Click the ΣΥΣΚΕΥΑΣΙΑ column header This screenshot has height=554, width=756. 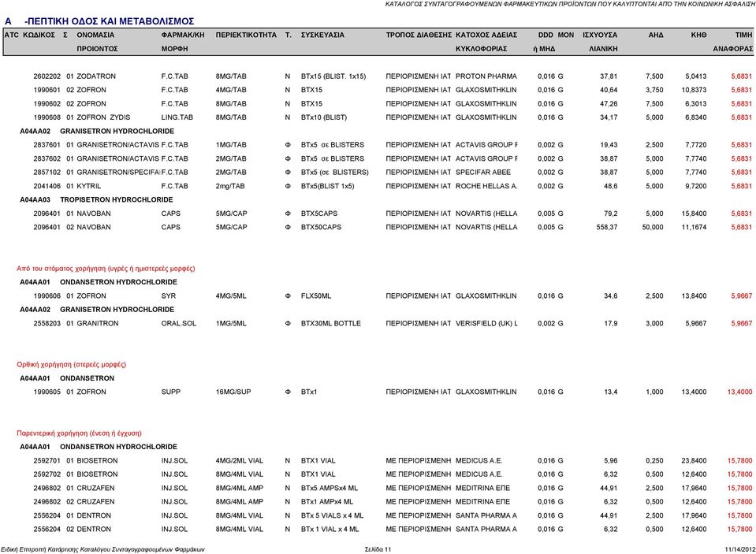point(322,35)
